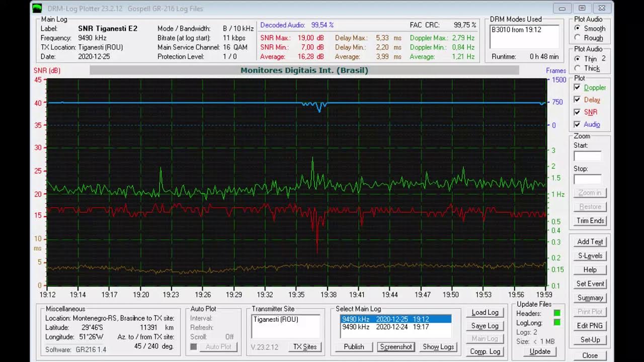644x362 pixels.
Task: Click the Longitude '51°26'W' value
Action: click(92, 337)
